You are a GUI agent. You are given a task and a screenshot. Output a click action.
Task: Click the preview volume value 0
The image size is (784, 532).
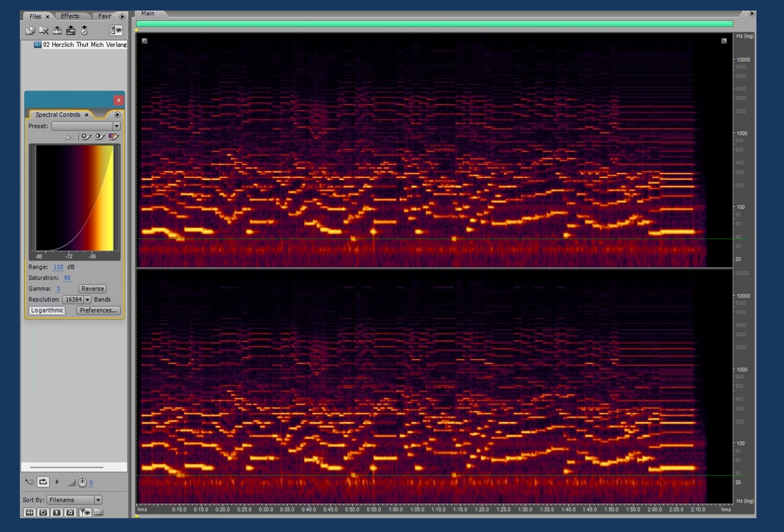[91, 482]
